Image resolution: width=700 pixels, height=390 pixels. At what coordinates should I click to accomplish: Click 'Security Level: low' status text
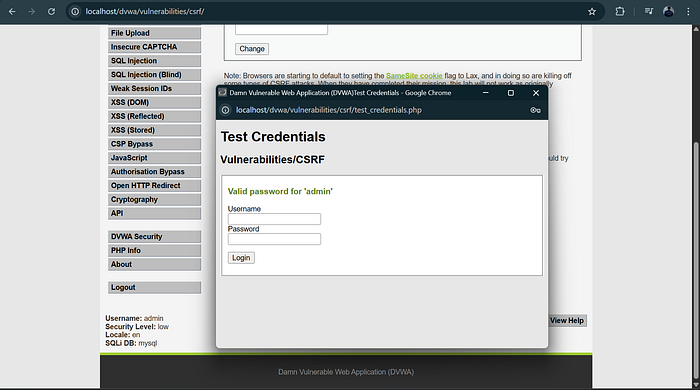pyautogui.click(x=137, y=327)
